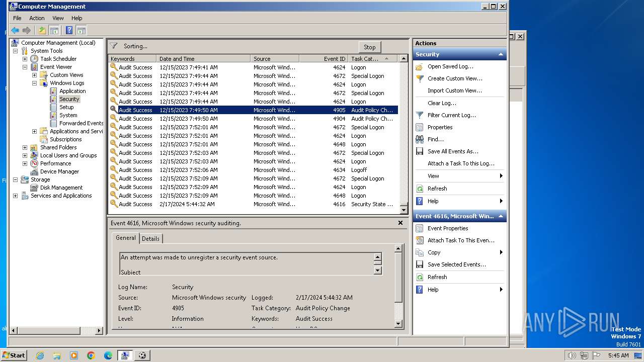Image resolution: width=644 pixels, height=362 pixels.
Task: Select the event 4904 Audit Policy row
Action: 254,119
